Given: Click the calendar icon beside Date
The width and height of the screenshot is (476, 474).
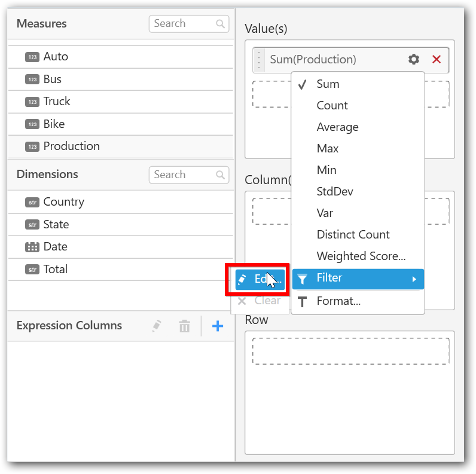Looking at the screenshot, I should tap(32, 247).
